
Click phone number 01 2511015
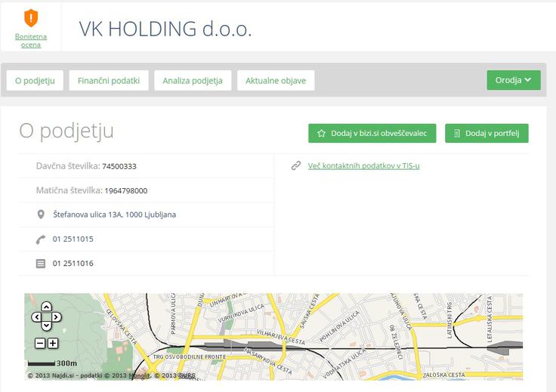coord(73,239)
